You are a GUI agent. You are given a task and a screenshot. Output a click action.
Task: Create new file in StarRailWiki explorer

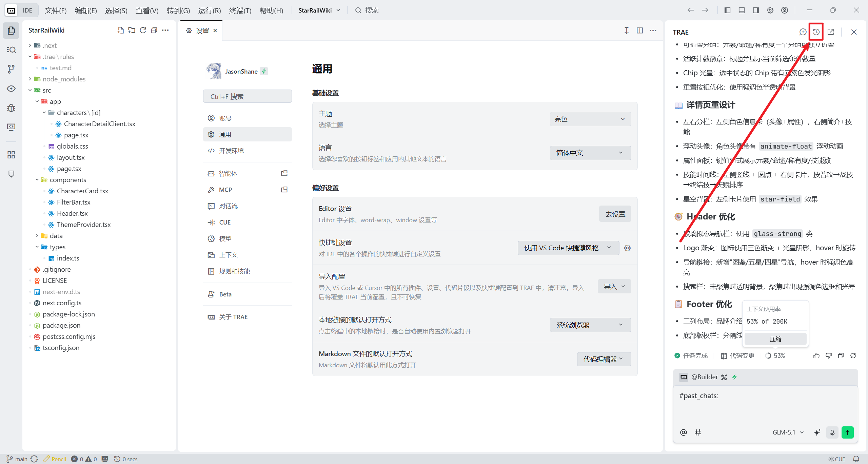point(120,31)
